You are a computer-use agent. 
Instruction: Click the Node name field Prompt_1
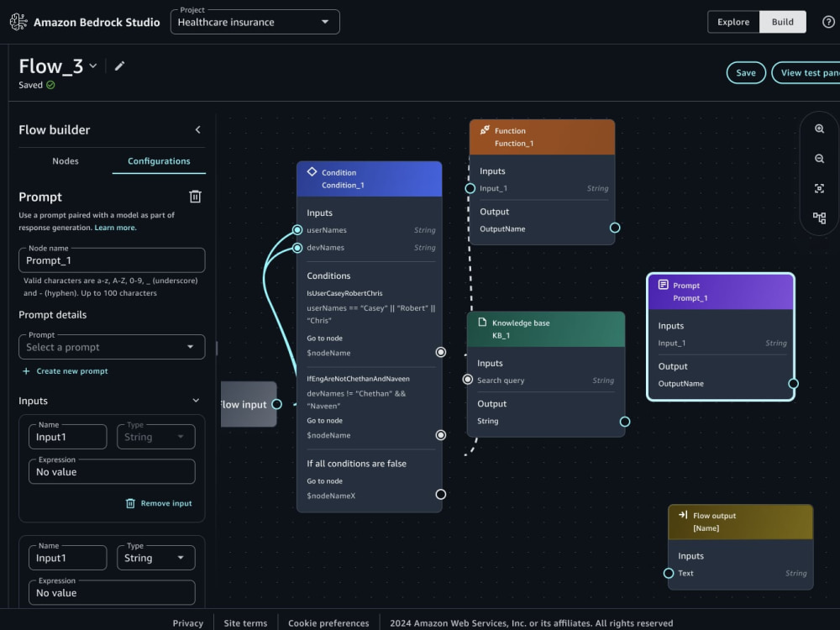coord(112,260)
